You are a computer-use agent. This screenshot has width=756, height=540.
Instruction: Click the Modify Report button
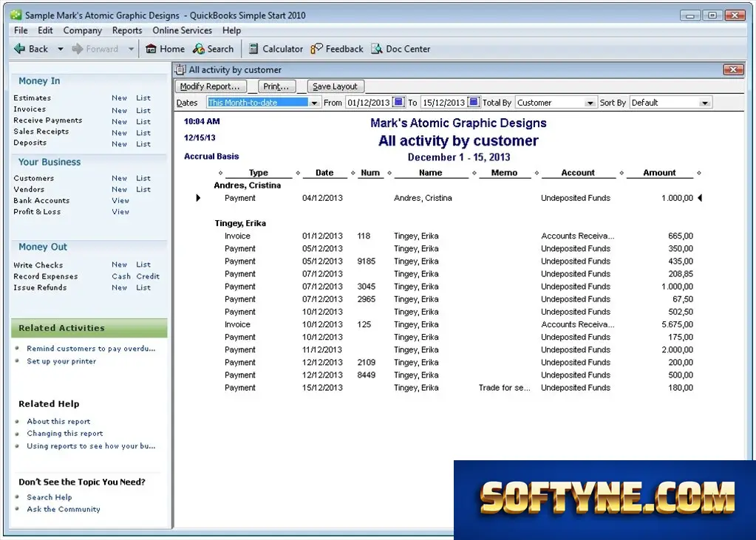coord(211,86)
